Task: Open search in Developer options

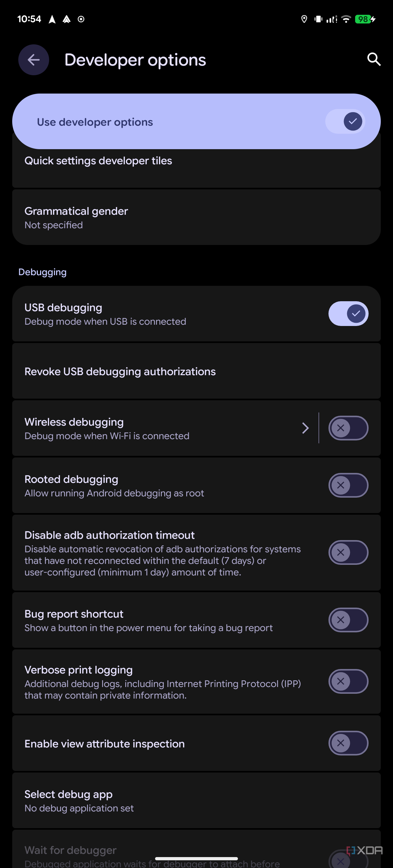Action: pyautogui.click(x=373, y=59)
